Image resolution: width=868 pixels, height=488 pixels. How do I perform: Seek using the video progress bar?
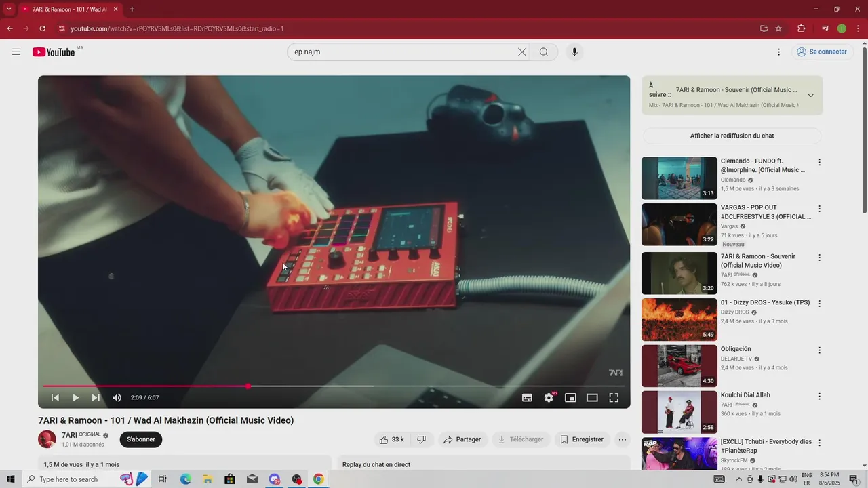point(334,386)
